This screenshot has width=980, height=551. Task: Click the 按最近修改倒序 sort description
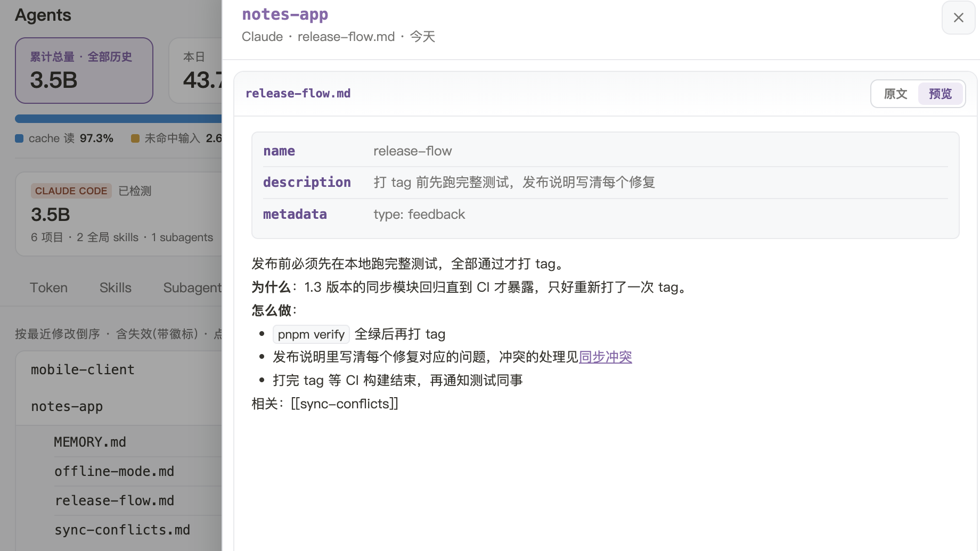[57, 334]
